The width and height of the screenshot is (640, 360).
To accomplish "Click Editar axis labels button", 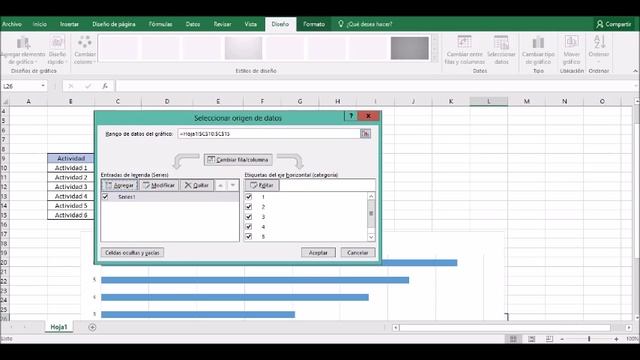I will [x=262, y=185].
